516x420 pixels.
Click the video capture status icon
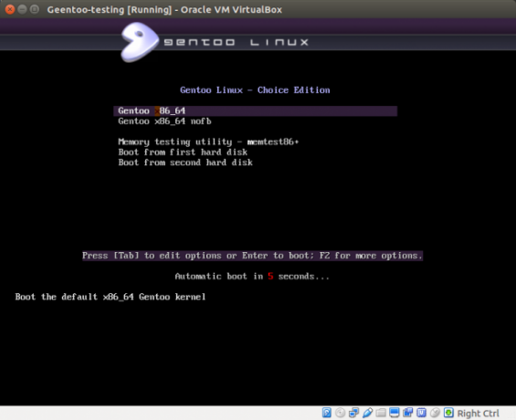click(x=407, y=413)
